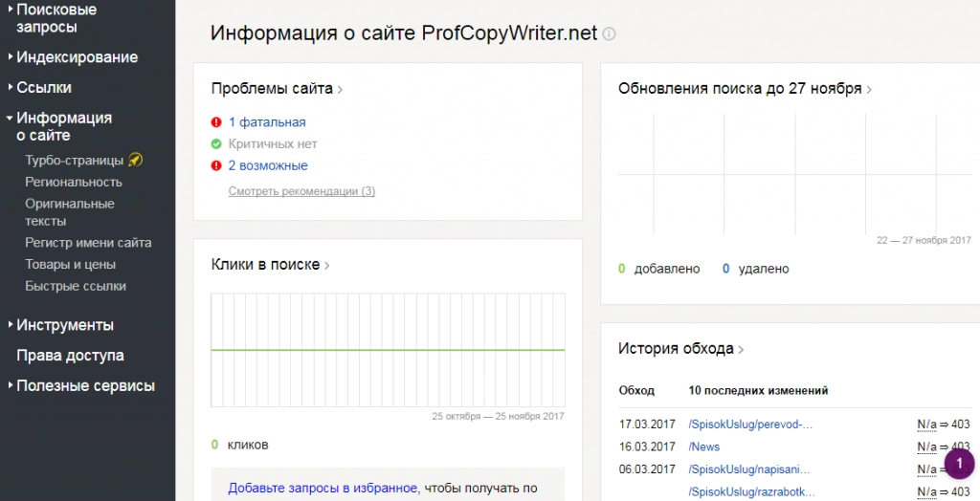Click the Обход column header
Image resolution: width=980 pixels, height=501 pixels.
point(636,391)
